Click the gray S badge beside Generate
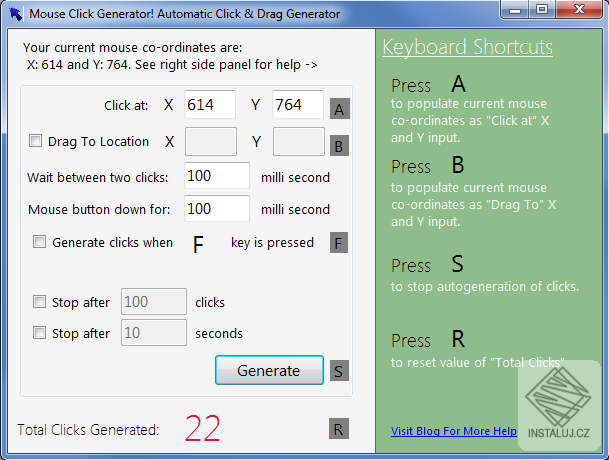Viewport: 609px width, 460px height. 339,371
